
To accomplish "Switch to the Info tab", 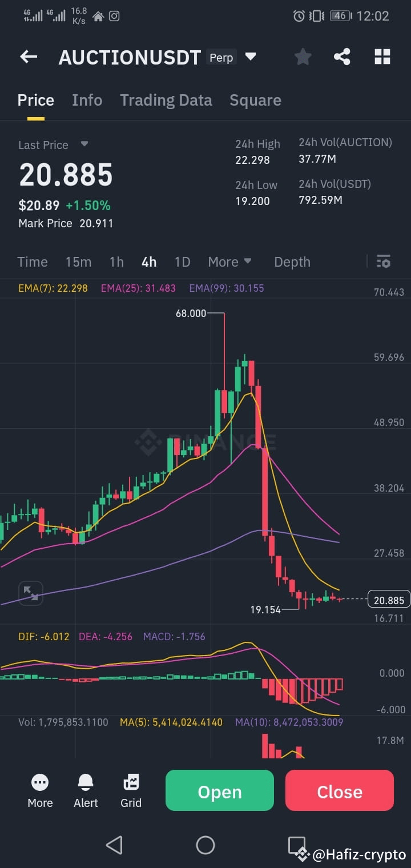I will [x=87, y=100].
